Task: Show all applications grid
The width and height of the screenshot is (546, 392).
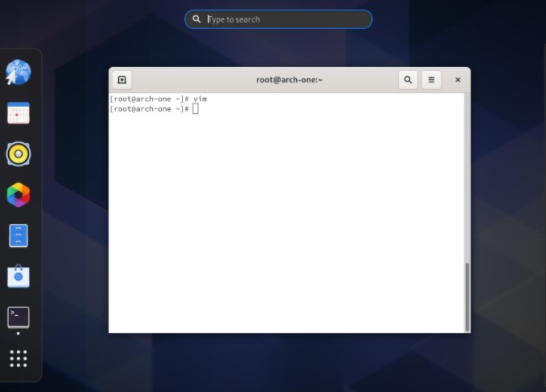Action: (x=19, y=358)
